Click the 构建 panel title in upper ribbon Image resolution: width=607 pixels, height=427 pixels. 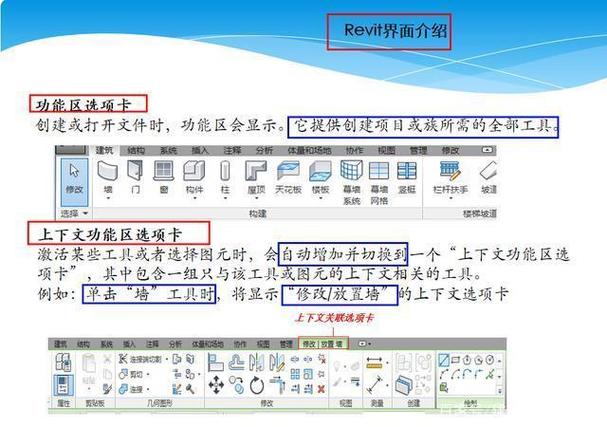(257, 213)
